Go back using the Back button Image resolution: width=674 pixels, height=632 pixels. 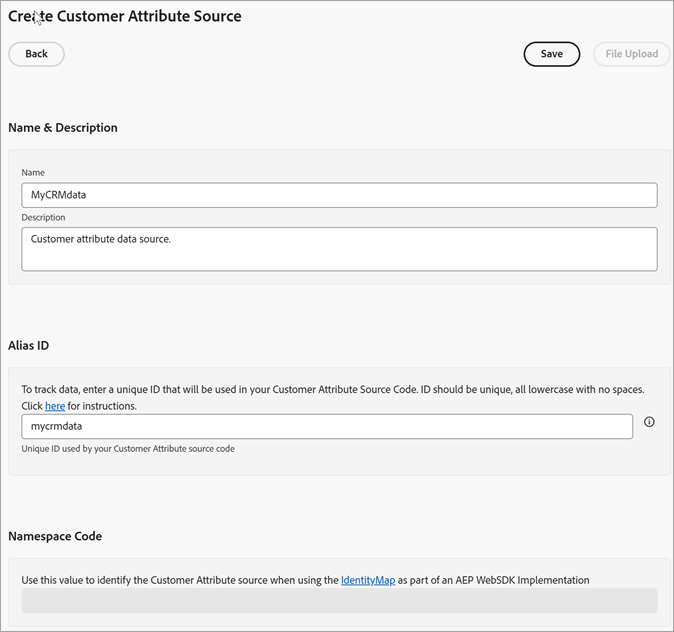(36, 54)
